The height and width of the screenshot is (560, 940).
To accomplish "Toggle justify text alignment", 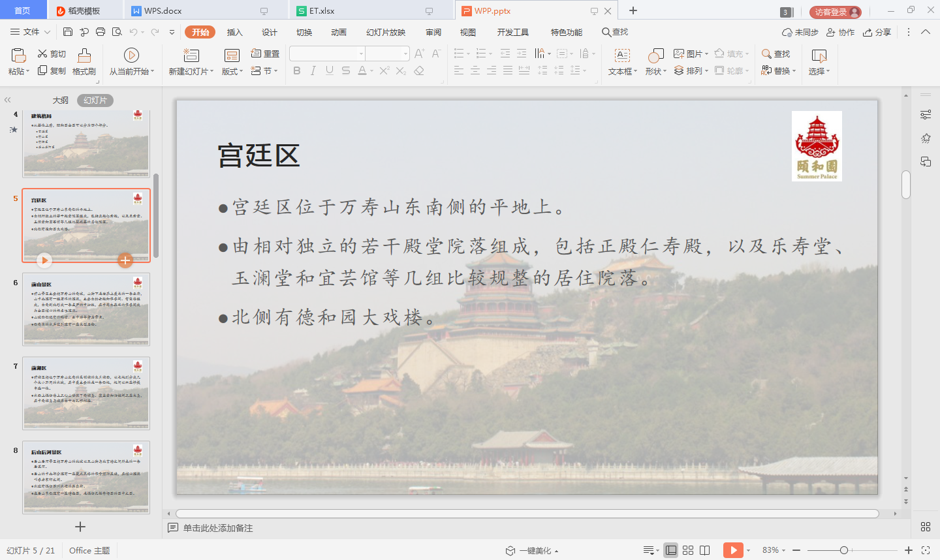I will tap(508, 70).
